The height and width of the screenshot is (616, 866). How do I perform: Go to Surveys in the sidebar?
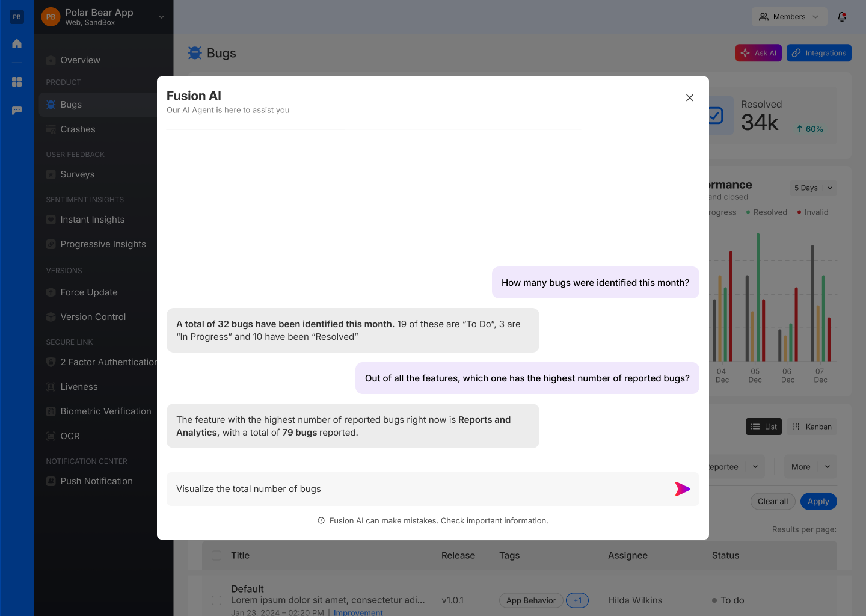77,174
